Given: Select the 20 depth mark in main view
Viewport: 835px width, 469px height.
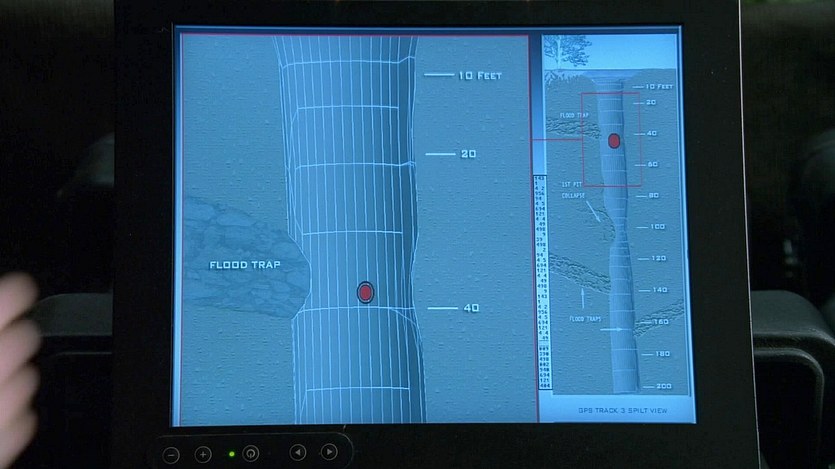Looking at the screenshot, I should tap(467, 154).
